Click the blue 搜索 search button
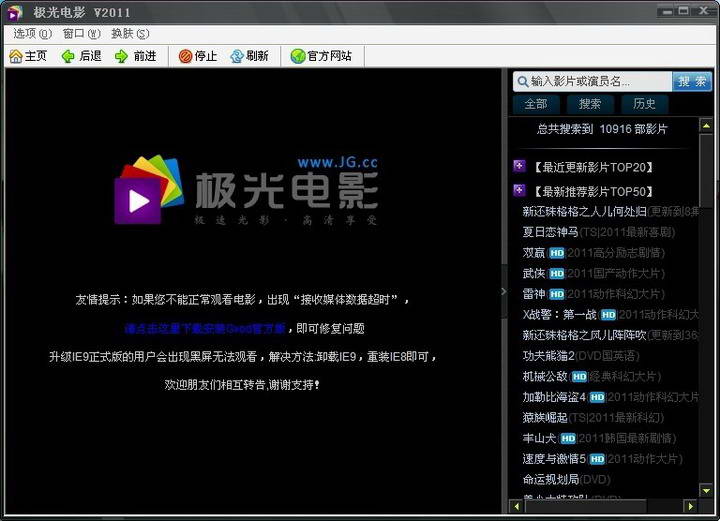Screen dimensions: 720x521 [x=692, y=82]
